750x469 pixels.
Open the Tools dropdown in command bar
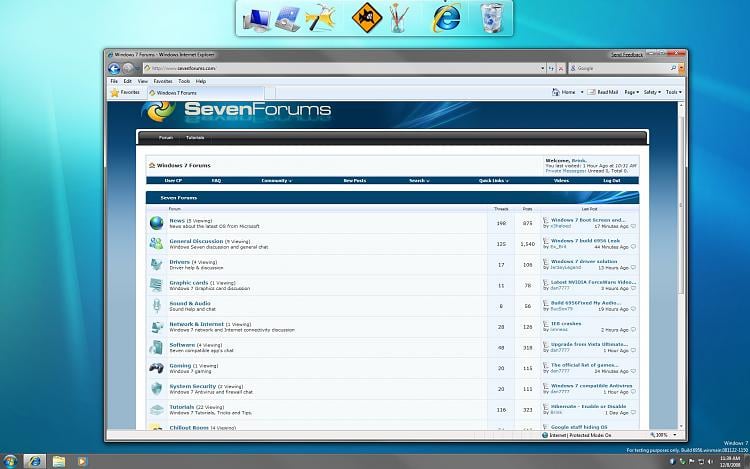click(x=673, y=92)
